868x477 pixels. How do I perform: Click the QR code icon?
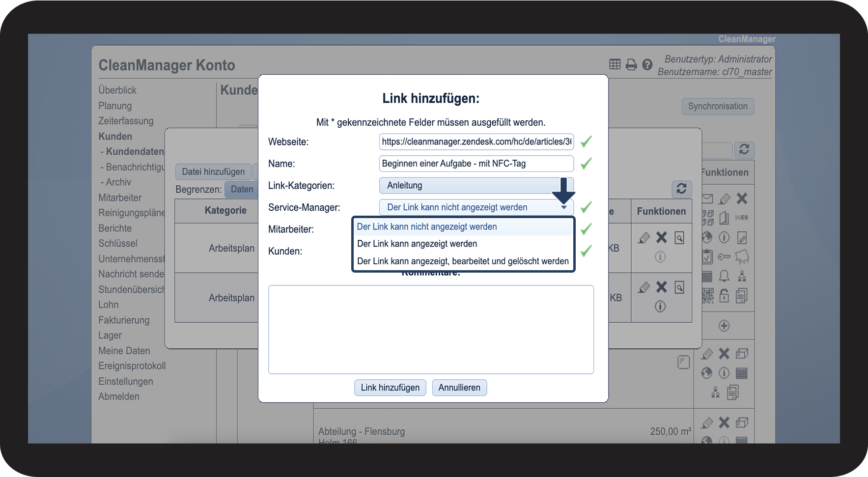(707, 295)
